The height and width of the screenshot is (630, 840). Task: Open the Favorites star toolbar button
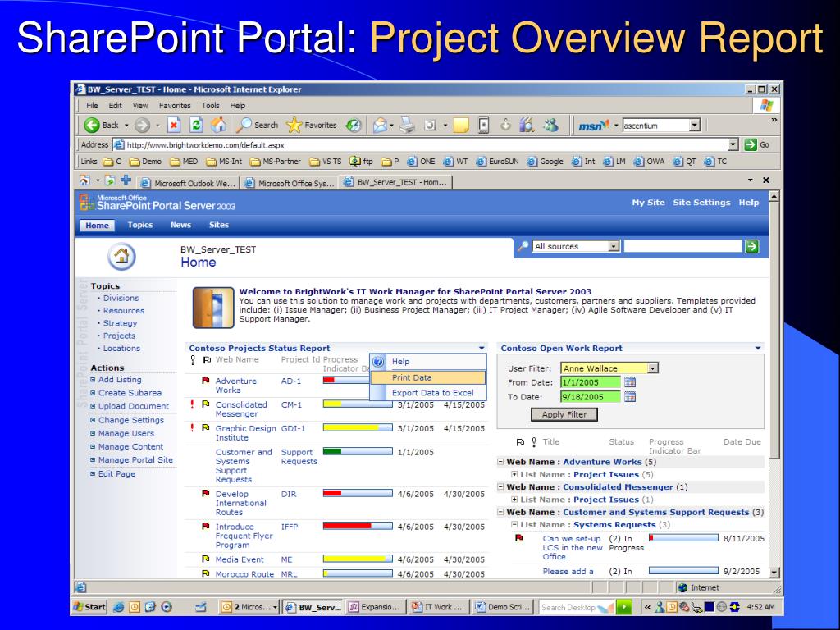[x=312, y=126]
